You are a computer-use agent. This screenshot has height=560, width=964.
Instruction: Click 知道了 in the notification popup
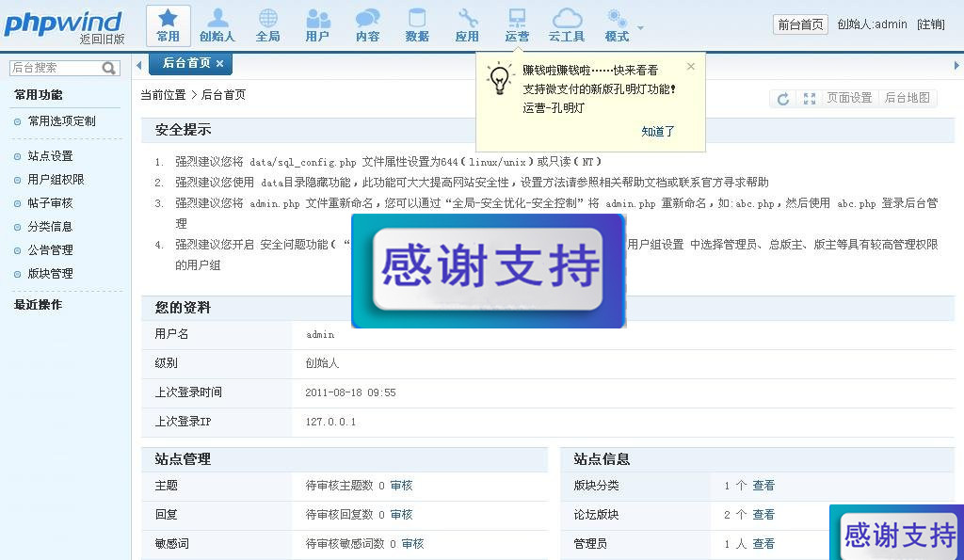point(658,132)
